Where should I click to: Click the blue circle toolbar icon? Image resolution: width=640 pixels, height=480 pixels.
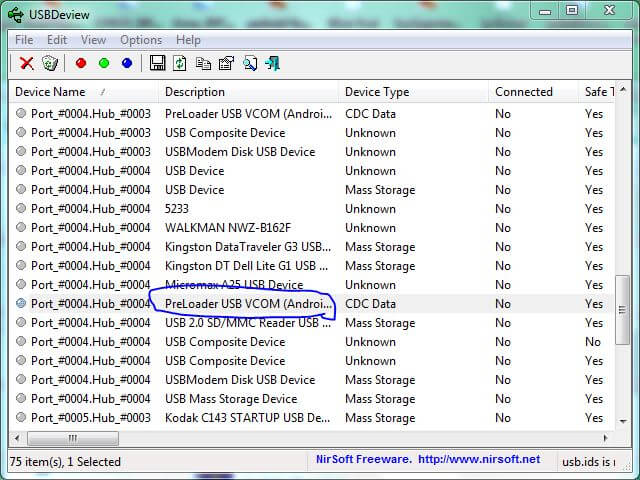click(x=127, y=63)
